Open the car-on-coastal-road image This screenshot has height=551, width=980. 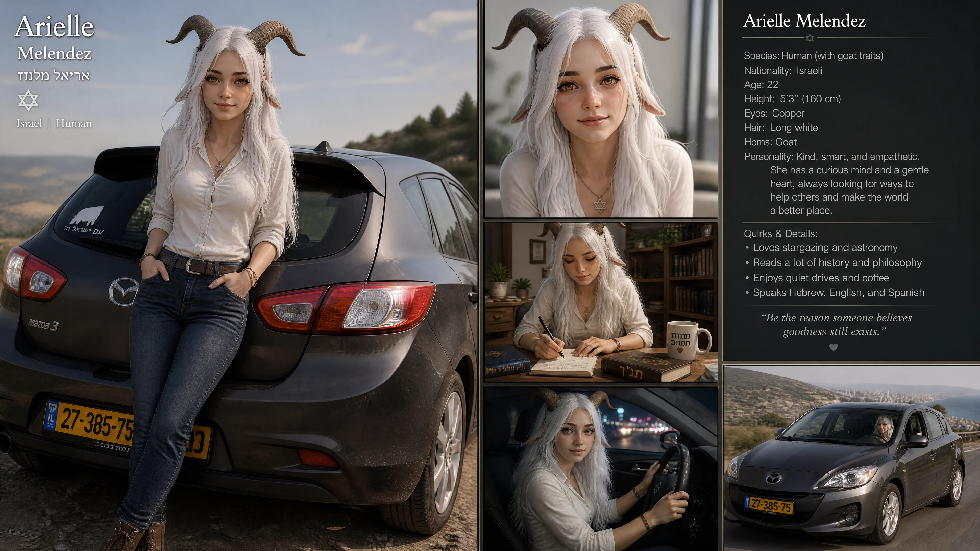pos(851,458)
